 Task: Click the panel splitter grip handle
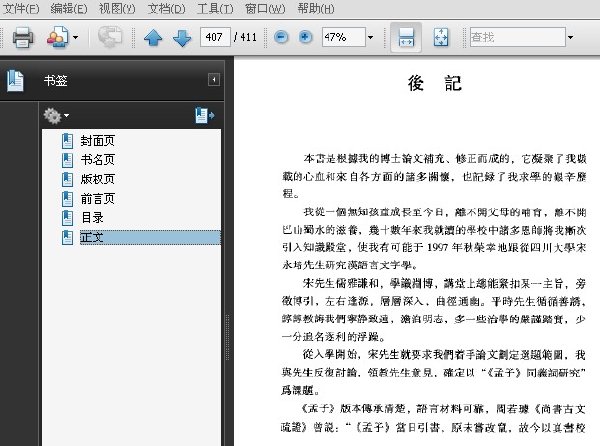coord(227,337)
